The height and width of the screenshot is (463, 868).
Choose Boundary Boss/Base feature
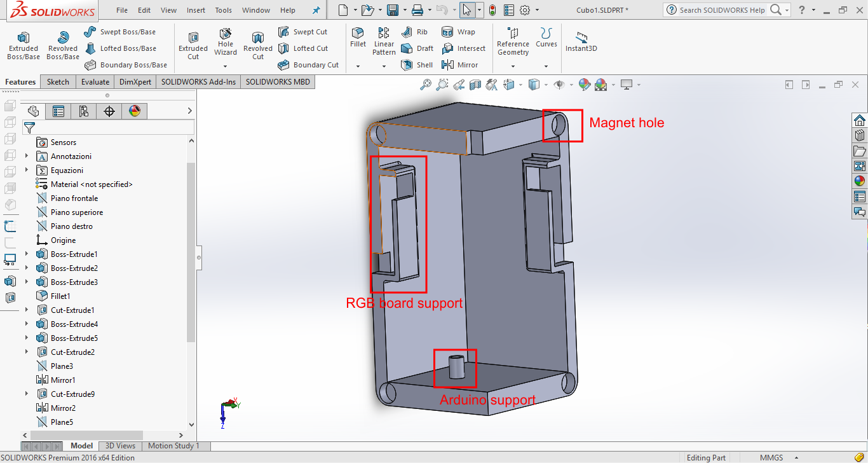click(x=126, y=65)
